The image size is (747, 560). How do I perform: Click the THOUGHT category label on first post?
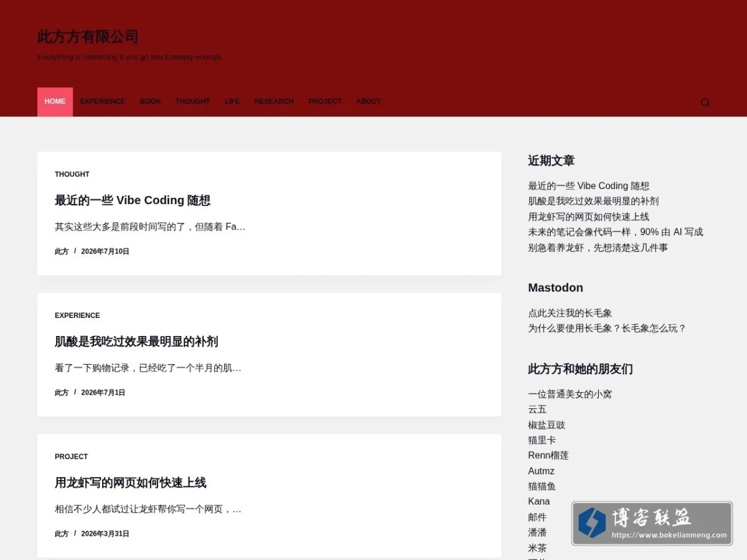72,174
